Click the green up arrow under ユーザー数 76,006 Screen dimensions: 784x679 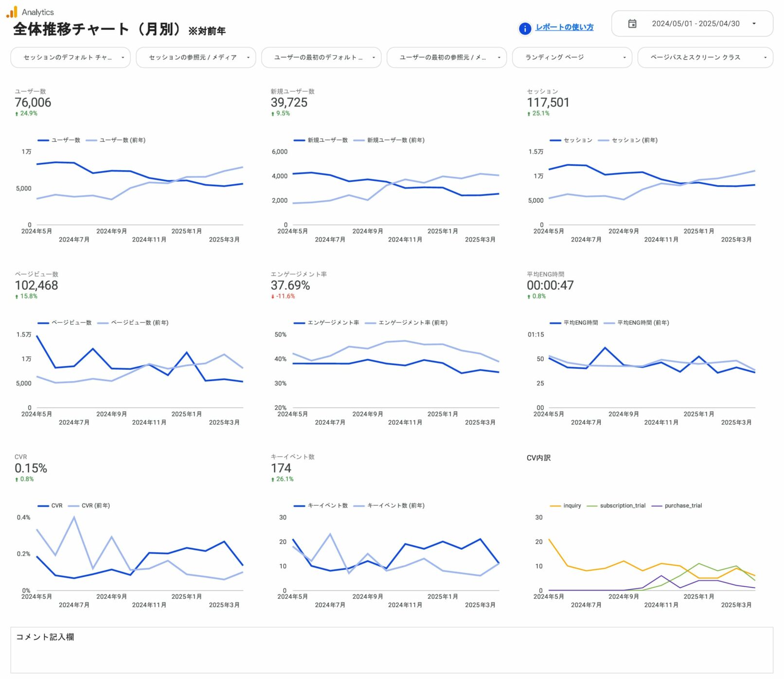click(x=17, y=114)
